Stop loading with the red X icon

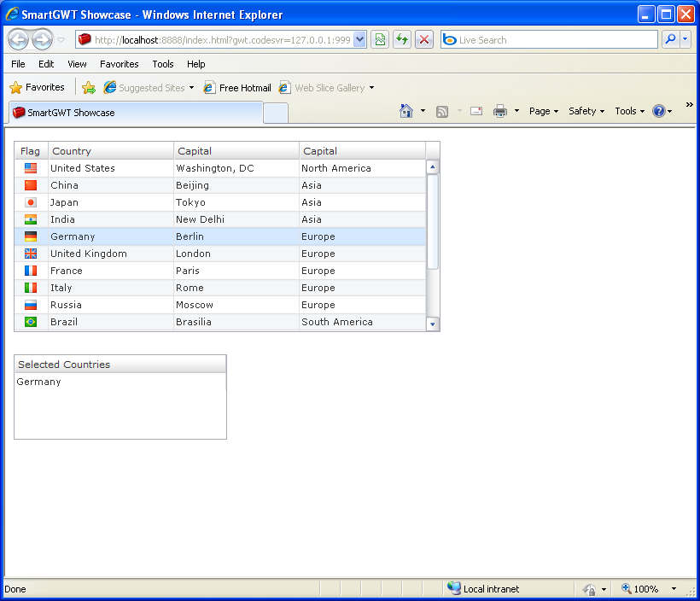click(x=424, y=40)
